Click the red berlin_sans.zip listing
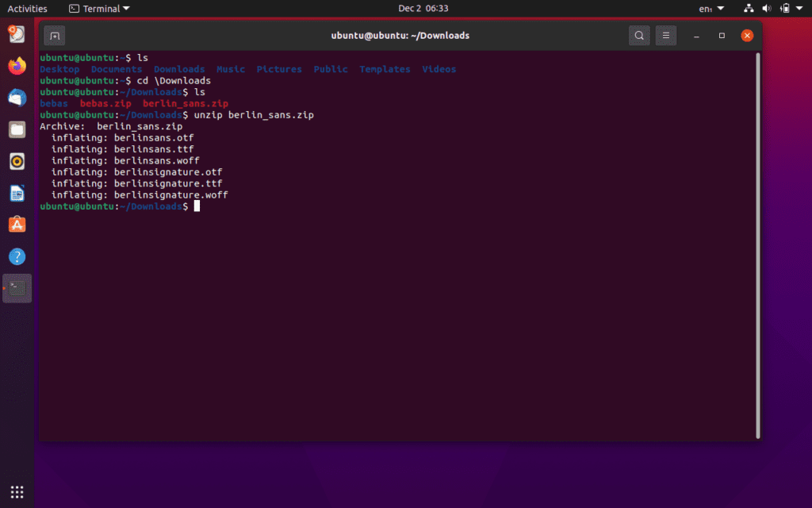812x508 pixels. [x=186, y=103]
